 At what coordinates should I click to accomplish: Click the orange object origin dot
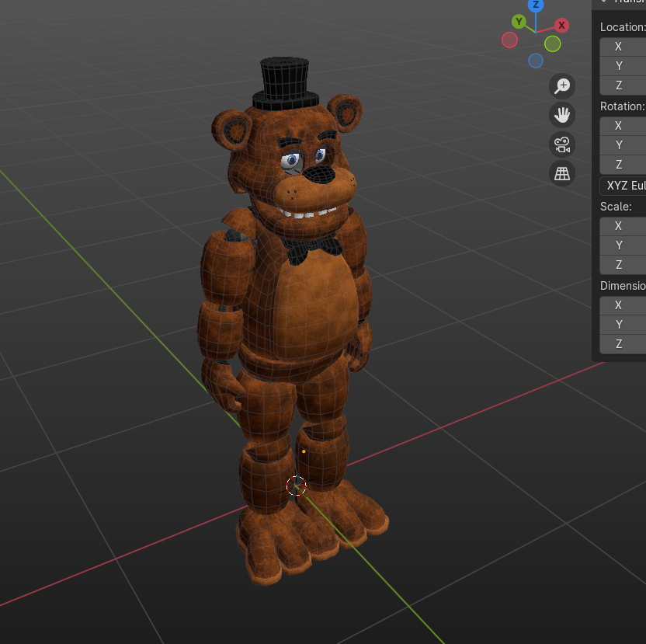click(304, 451)
